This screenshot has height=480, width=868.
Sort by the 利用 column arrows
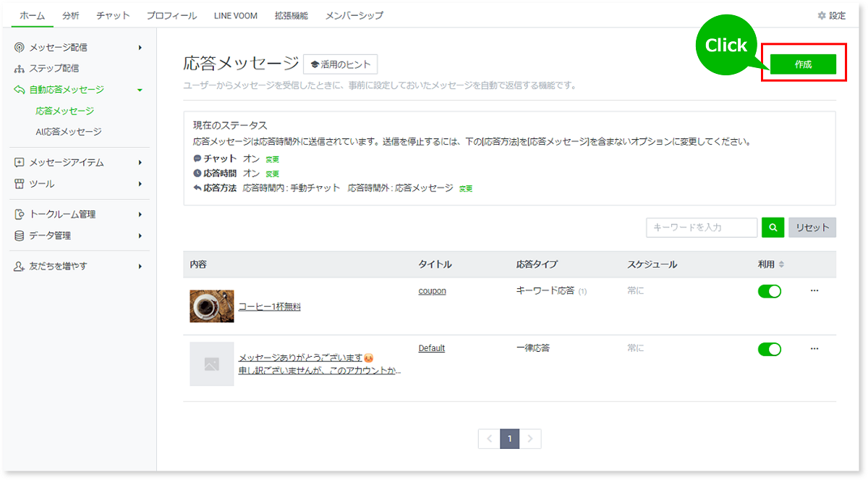point(781,265)
